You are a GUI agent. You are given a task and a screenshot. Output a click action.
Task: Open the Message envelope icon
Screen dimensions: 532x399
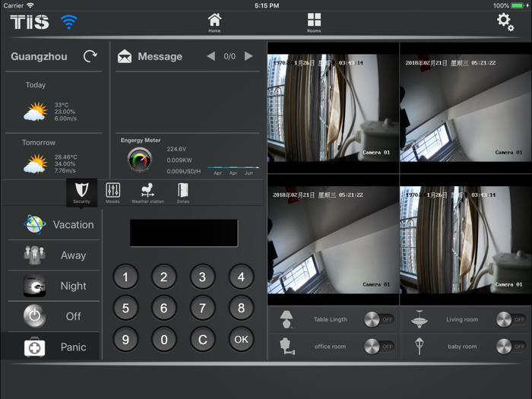point(125,56)
